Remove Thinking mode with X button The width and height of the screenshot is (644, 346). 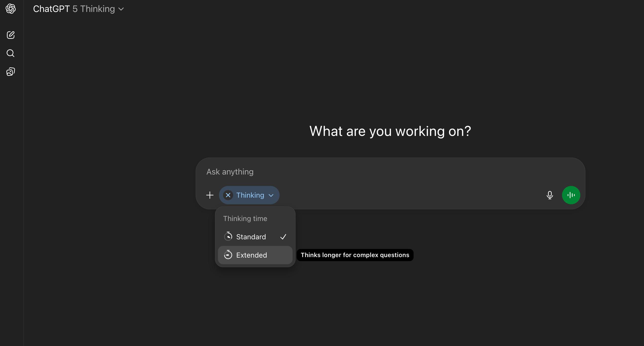coord(228,195)
